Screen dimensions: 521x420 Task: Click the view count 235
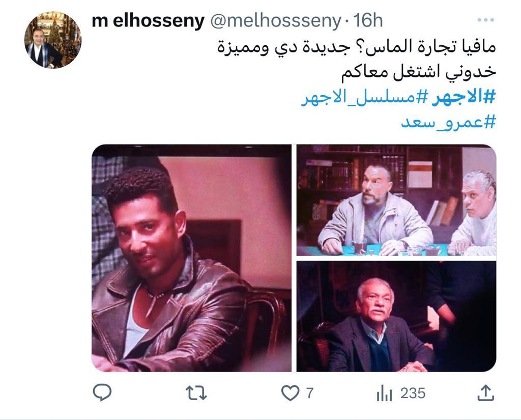[413, 394]
